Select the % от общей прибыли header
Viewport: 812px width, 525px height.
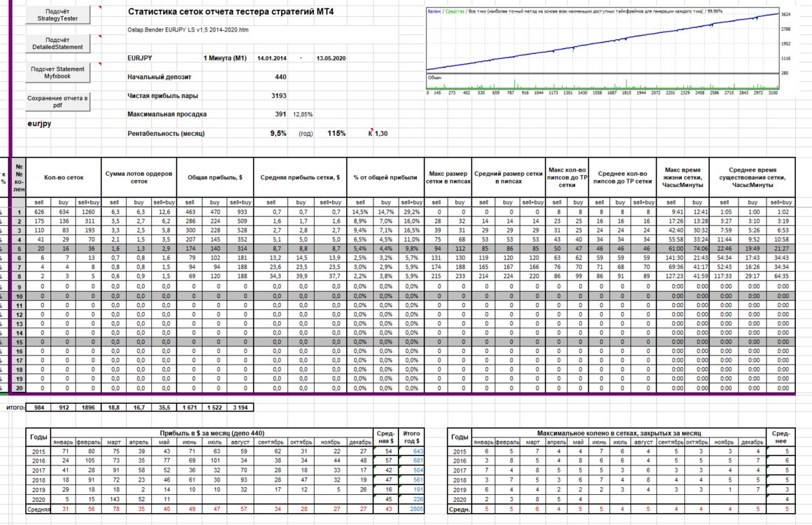pyautogui.click(x=385, y=177)
